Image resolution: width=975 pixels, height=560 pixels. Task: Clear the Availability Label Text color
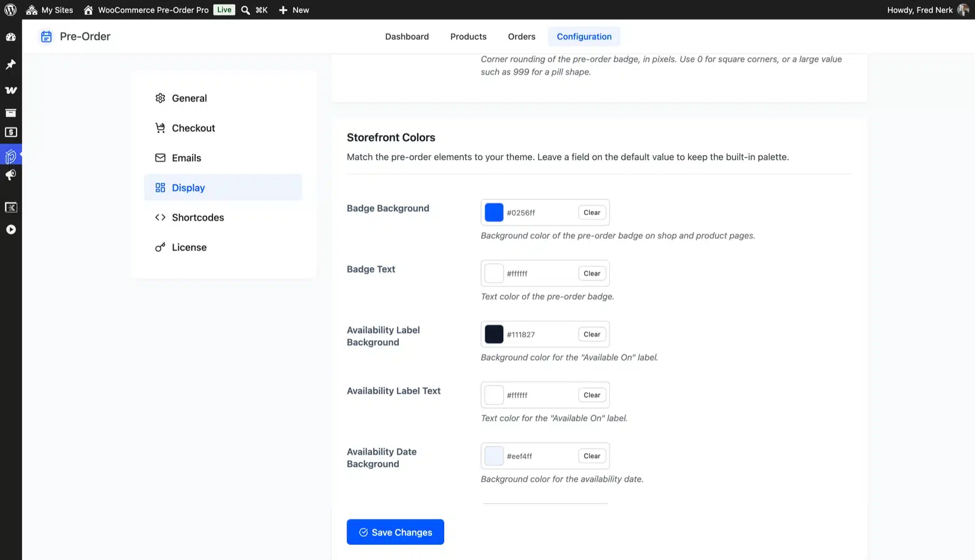pos(591,395)
